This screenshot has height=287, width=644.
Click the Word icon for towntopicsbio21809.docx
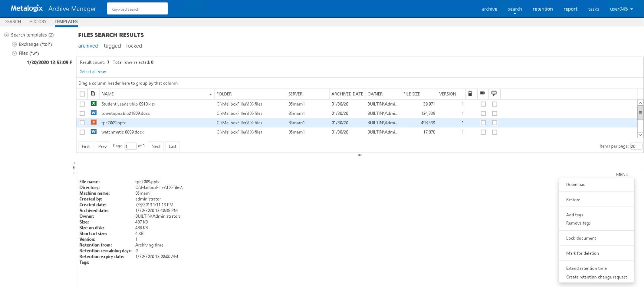click(x=93, y=113)
